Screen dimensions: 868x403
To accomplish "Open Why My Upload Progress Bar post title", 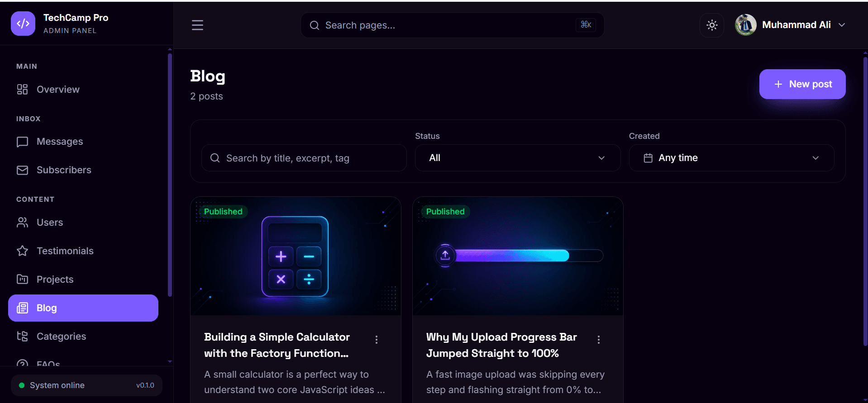I will click(501, 345).
